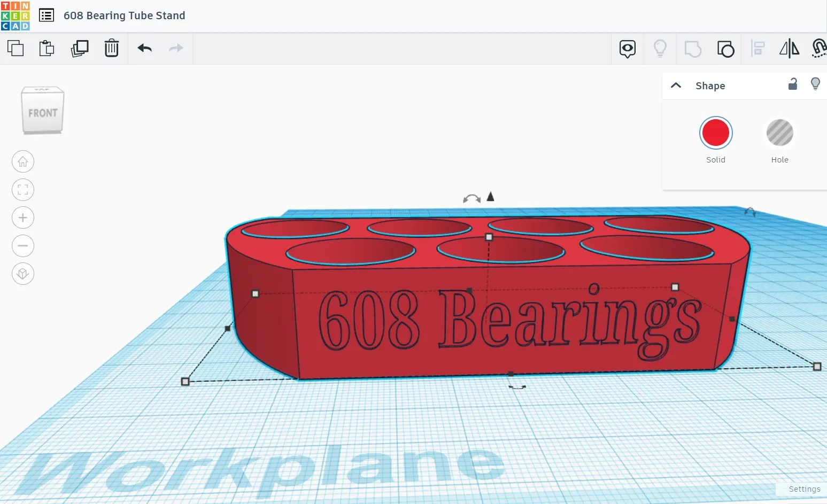Set shape to Hole mode
827x504 pixels.
pos(779,133)
